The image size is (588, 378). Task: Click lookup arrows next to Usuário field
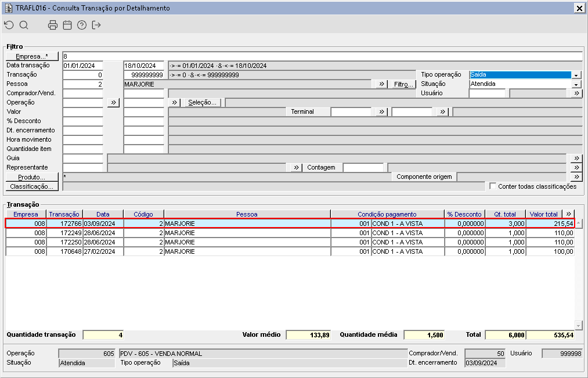[x=576, y=93]
